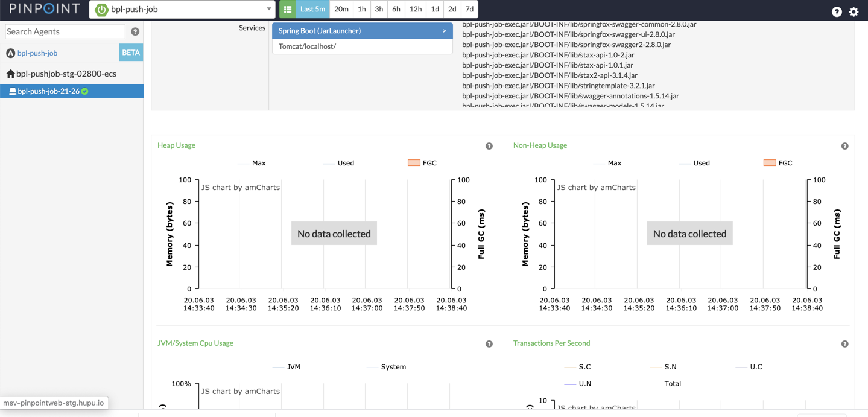Toggle U.N series in Transactions legend
Screen dimensions: 868x417
click(577, 384)
